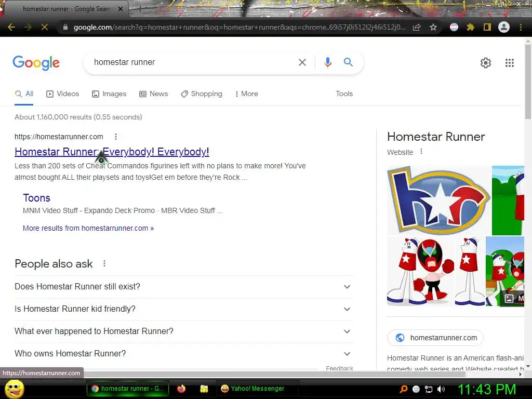Open options dots beside Website label

(421, 151)
